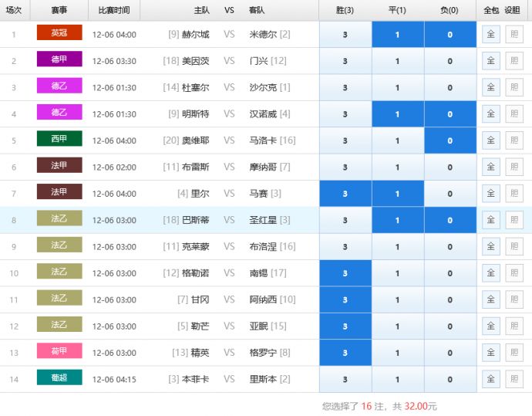Click the 英冠 league badge
The width and height of the screenshot is (532, 416).
(x=59, y=34)
